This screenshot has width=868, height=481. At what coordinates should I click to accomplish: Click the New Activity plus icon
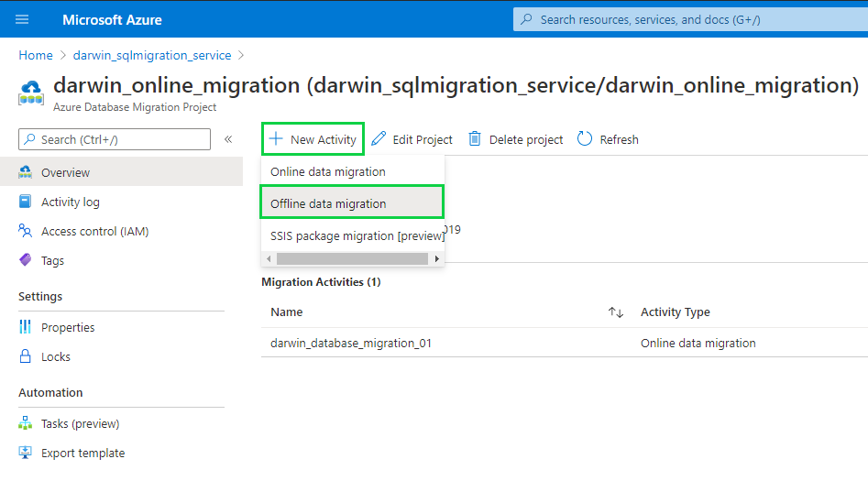(x=276, y=138)
